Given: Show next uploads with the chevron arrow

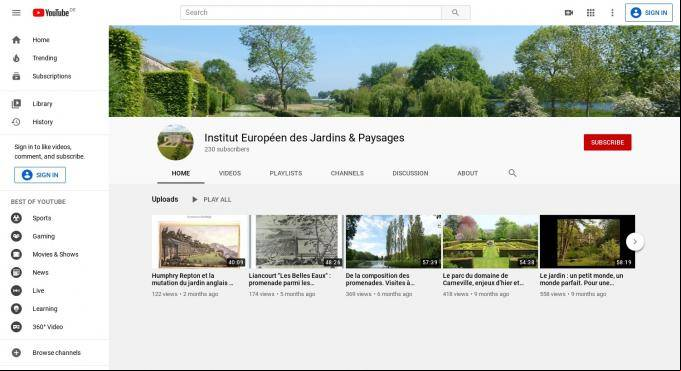Looking at the screenshot, I should pos(635,242).
